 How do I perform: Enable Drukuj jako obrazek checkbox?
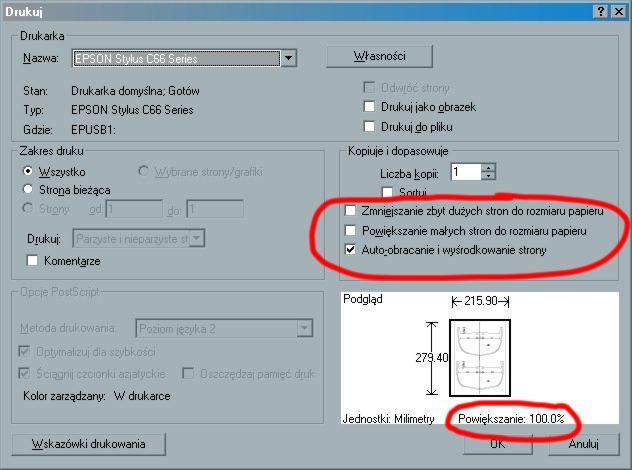click(x=370, y=107)
